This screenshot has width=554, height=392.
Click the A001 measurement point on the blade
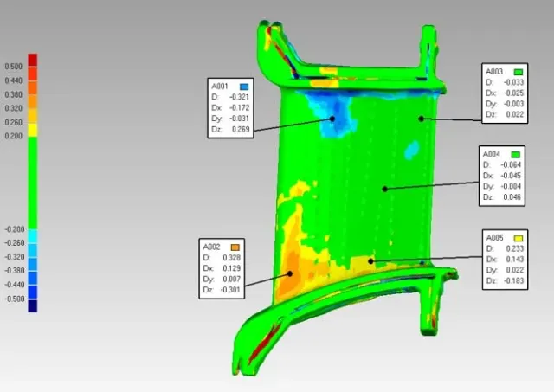point(332,119)
